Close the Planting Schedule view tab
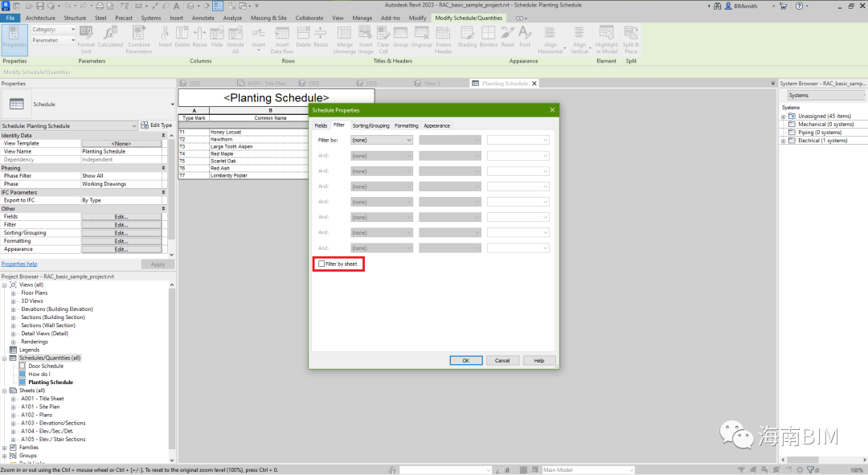The width and height of the screenshot is (868, 475). (534, 84)
